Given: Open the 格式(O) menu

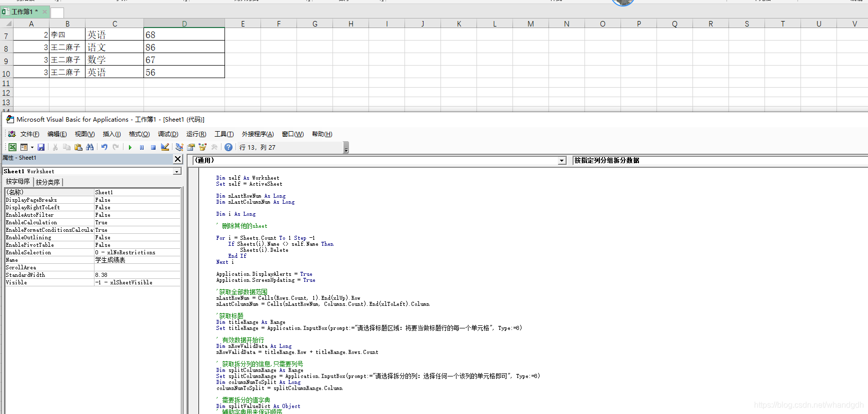Looking at the screenshot, I should [139, 134].
